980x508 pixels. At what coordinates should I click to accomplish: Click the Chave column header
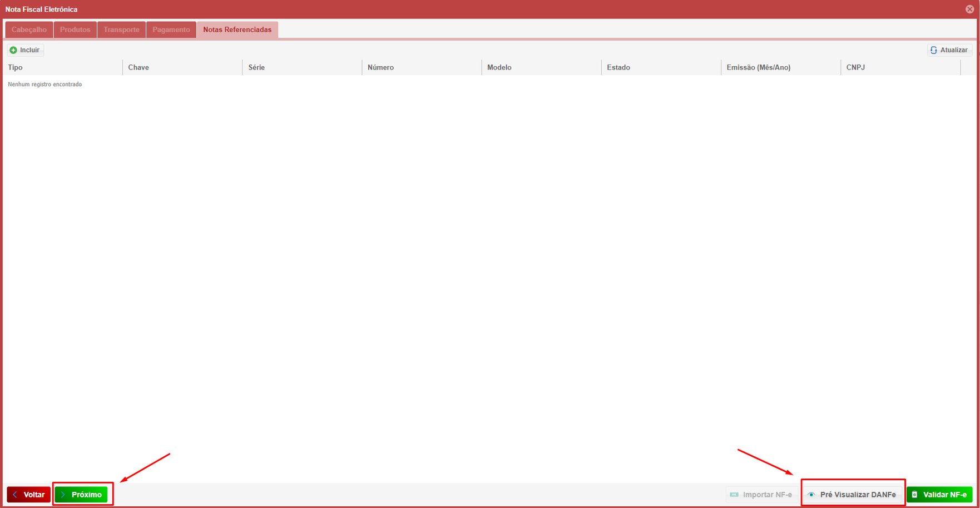tap(138, 67)
